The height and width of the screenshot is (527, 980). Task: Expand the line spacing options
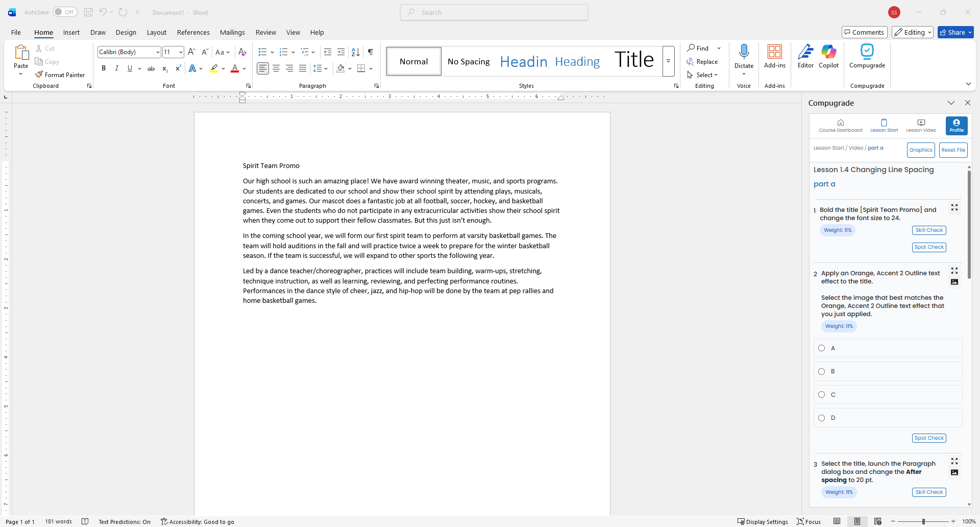[x=325, y=68]
